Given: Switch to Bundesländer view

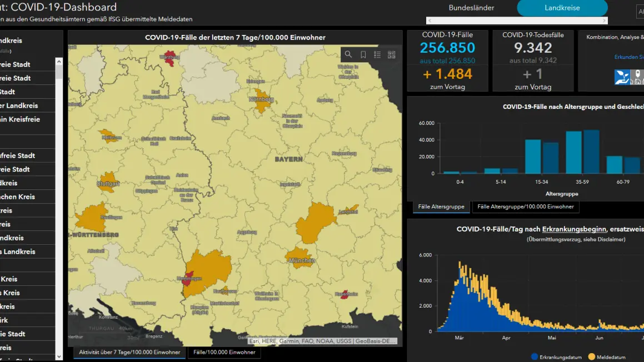Looking at the screenshot, I should tap(471, 8).
